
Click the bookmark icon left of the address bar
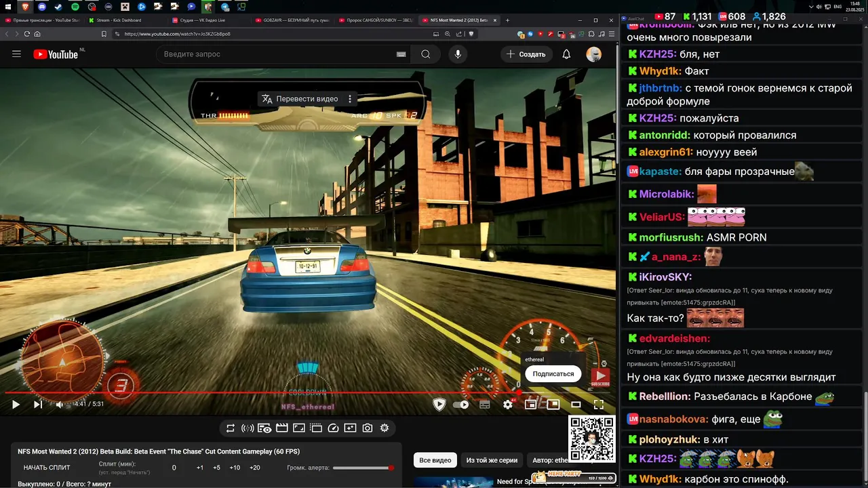(104, 34)
